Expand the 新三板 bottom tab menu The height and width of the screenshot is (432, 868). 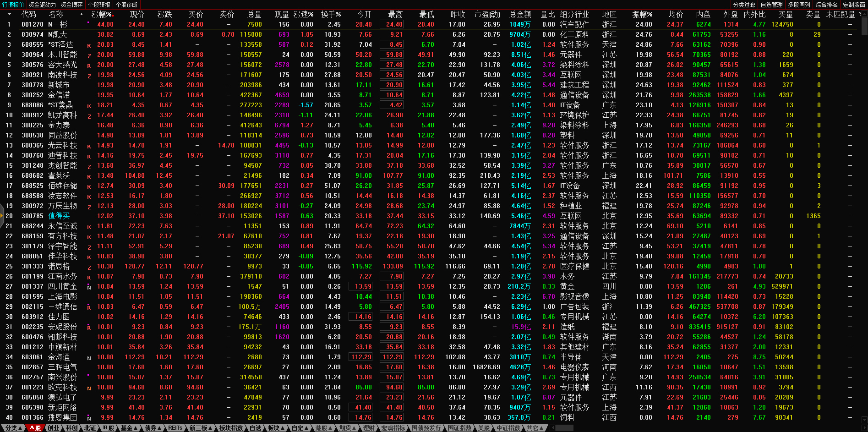(x=201, y=428)
